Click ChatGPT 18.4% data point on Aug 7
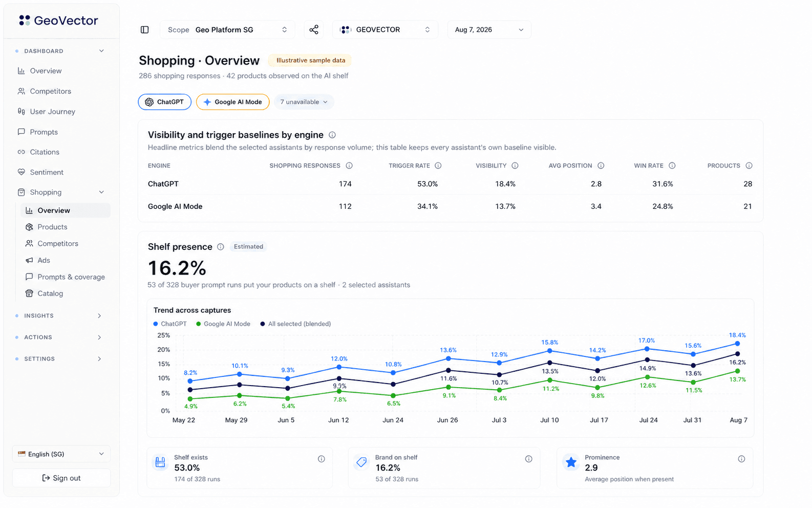This screenshot has height=508, width=812. click(737, 344)
